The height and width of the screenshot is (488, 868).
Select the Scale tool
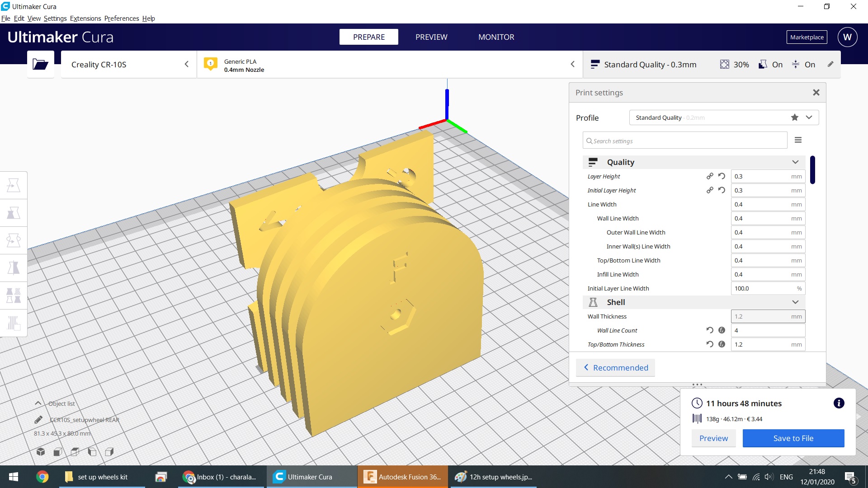pos(14,213)
